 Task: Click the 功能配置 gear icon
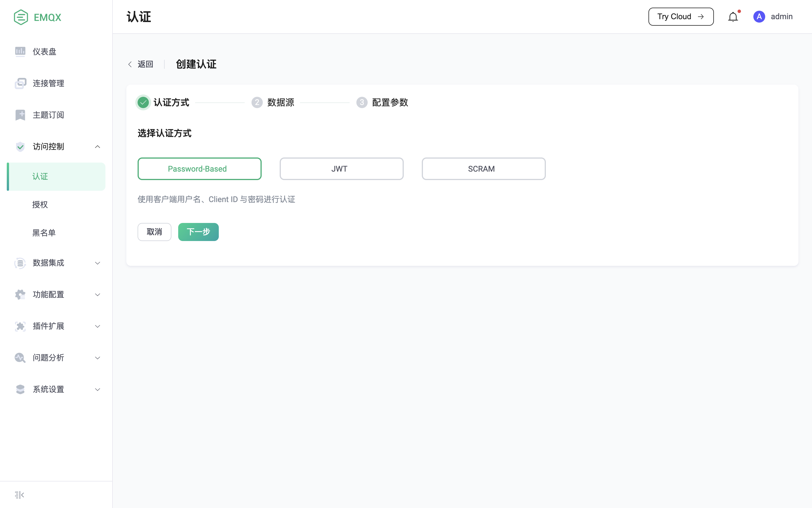[20, 295]
